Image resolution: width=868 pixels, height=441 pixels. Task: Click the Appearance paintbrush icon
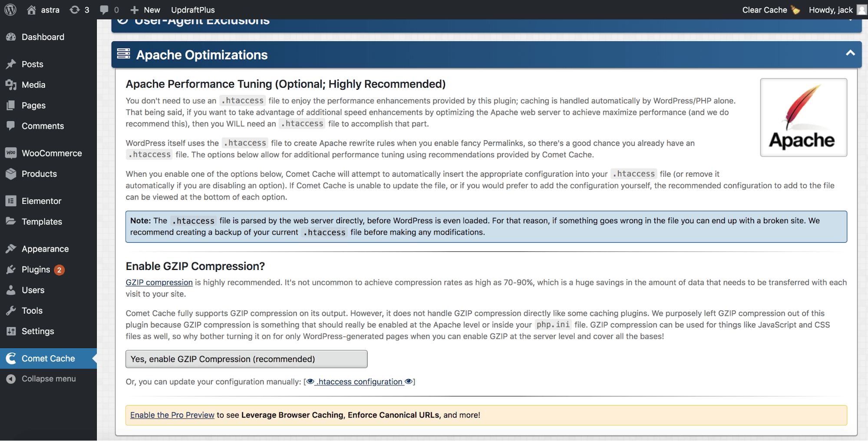point(11,249)
